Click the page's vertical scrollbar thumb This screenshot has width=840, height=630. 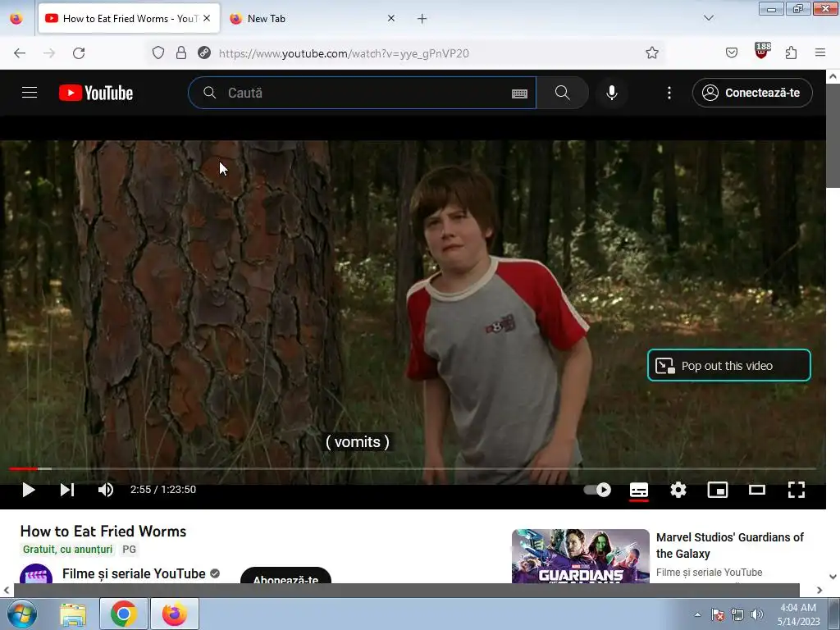(833, 135)
